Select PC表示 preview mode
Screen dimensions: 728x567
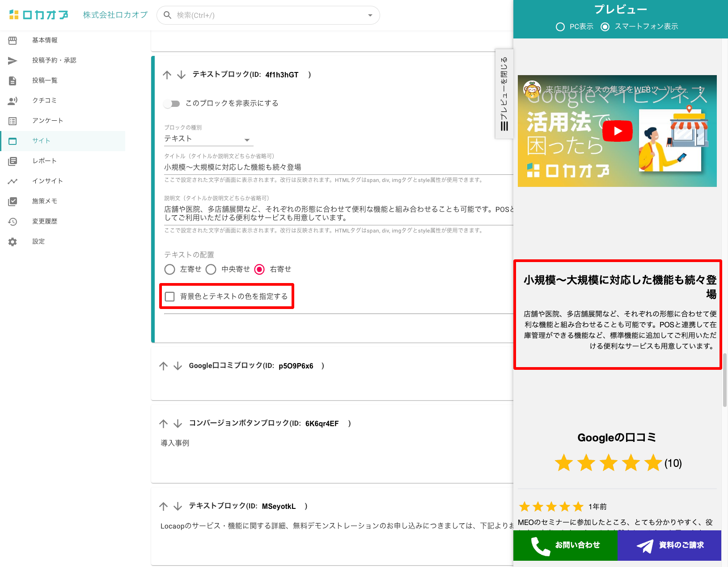560,27
